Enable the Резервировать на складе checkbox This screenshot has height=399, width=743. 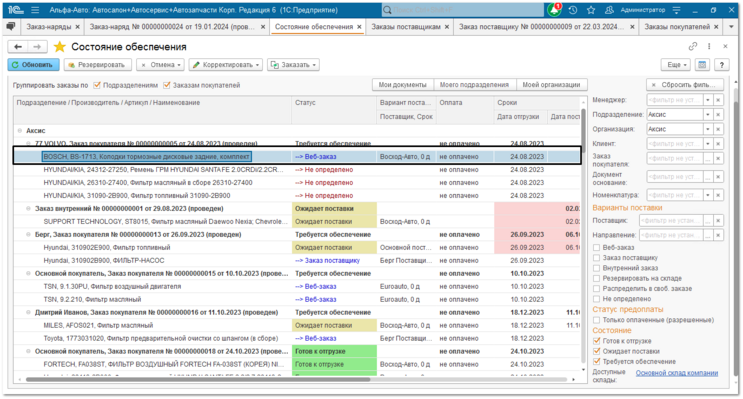(597, 278)
